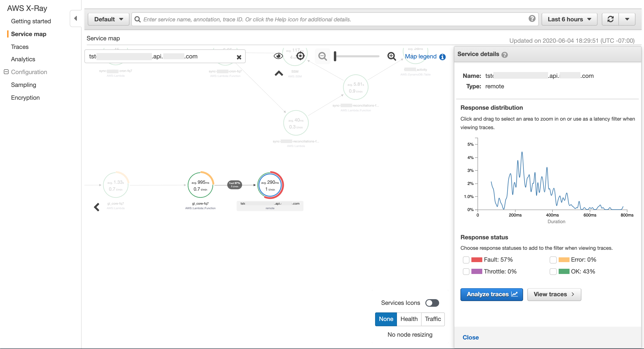Screen dimensions: 644x349
Task: Click the Updated on timestamp text
Action: 572,41
